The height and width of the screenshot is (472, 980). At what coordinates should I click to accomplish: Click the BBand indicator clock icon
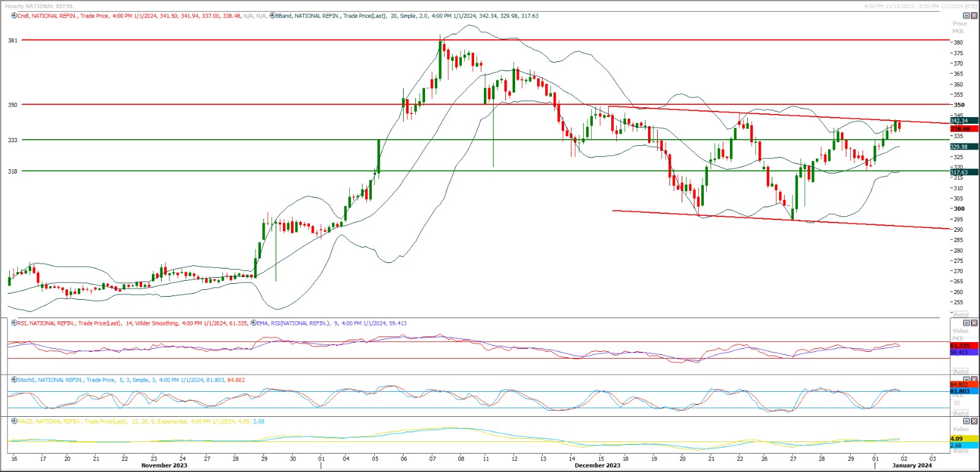click(x=273, y=16)
